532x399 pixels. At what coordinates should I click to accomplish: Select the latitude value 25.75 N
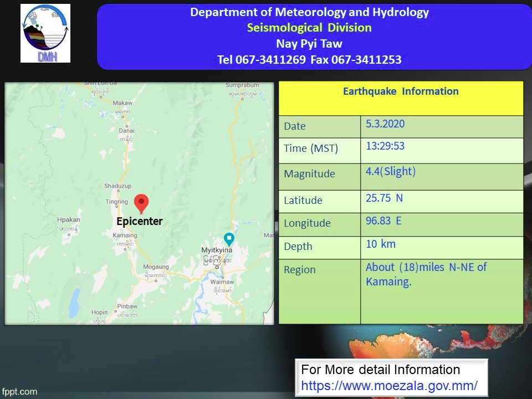(x=384, y=198)
